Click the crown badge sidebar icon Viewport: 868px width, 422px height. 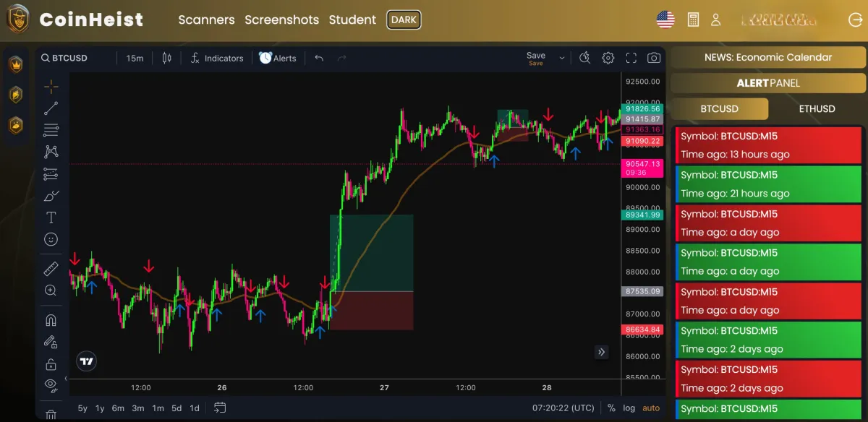click(x=15, y=64)
